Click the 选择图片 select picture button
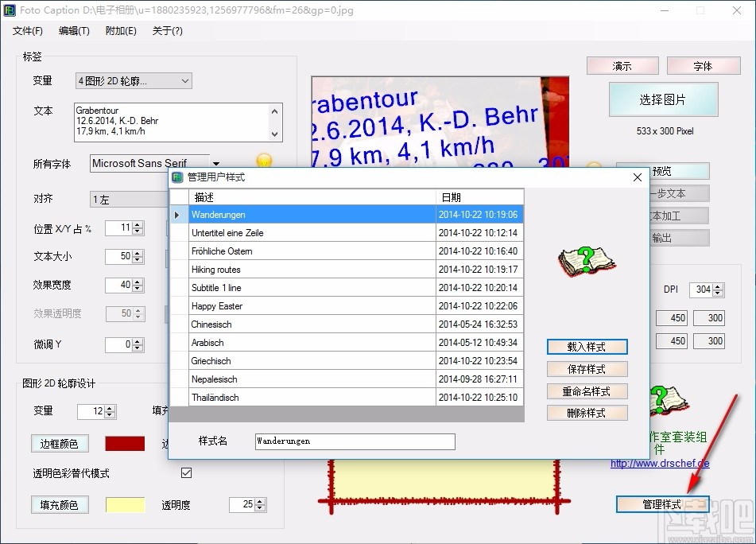Viewport: 756px width, 544px height. coord(663,99)
